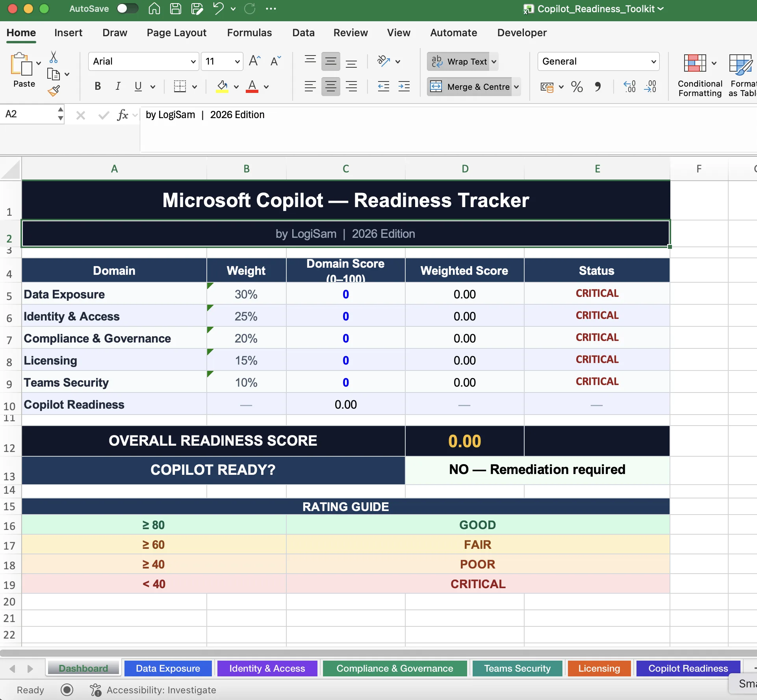Click the Home icon in title bar
This screenshot has height=700, width=757.
154,9
